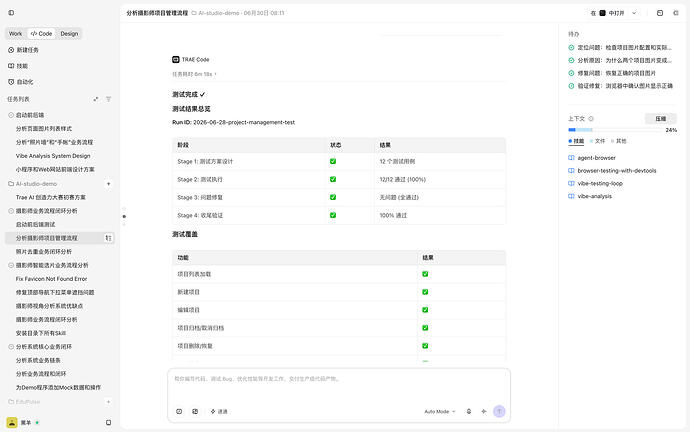Switch to the Design tab
This screenshot has width=690, height=432.
coord(69,33)
